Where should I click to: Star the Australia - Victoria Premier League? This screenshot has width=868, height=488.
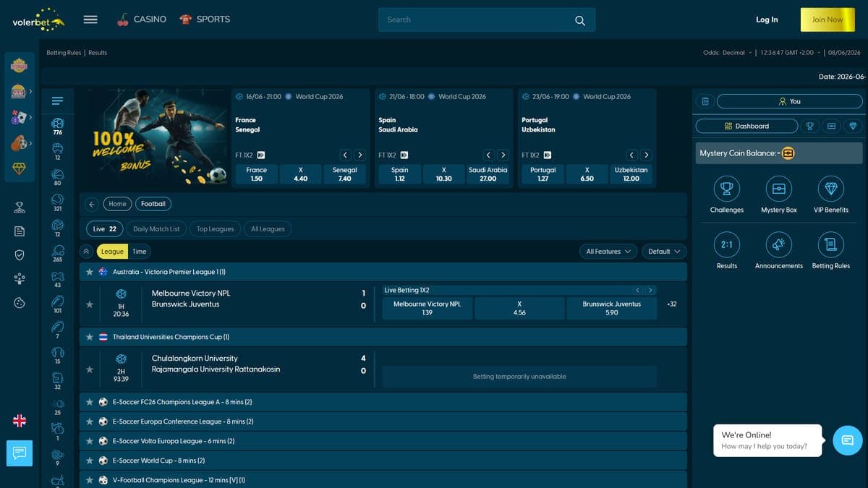tap(90, 272)
